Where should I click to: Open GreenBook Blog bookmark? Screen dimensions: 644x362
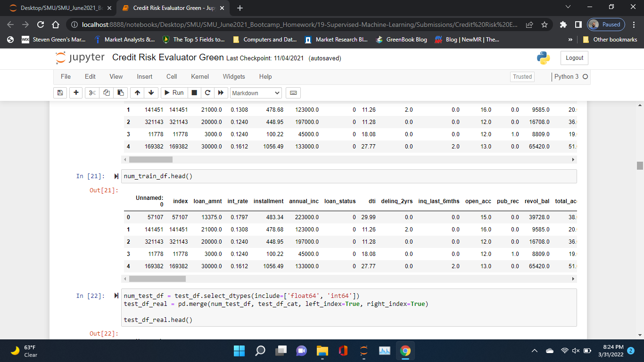coord(402,40)
